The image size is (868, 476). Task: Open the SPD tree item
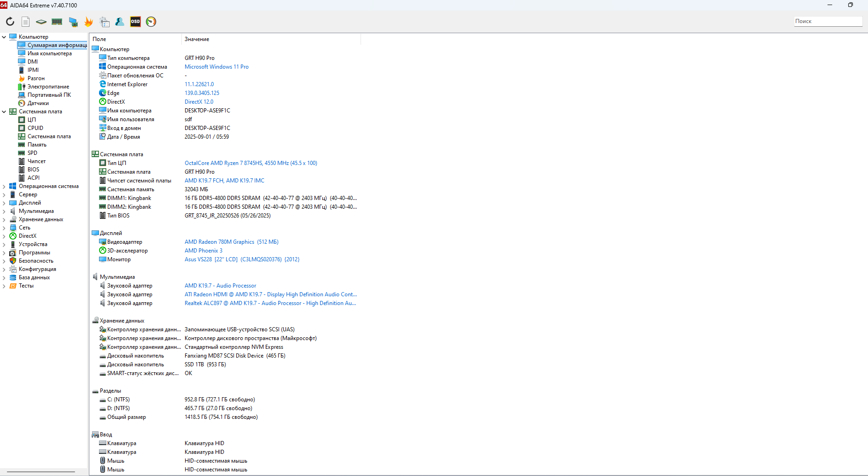pyautogui.click(x=32, y=153)
